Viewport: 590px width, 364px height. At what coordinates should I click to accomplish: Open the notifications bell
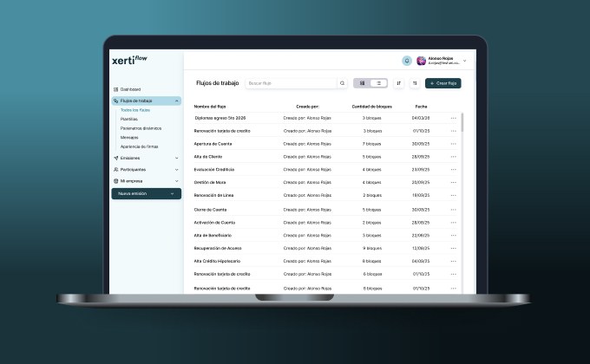click(x=407, y=61)
